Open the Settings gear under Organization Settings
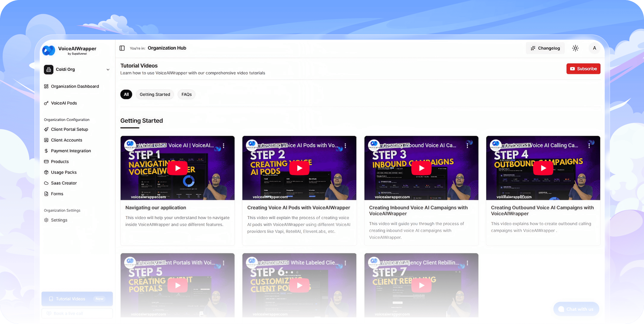 pos(47,220)
